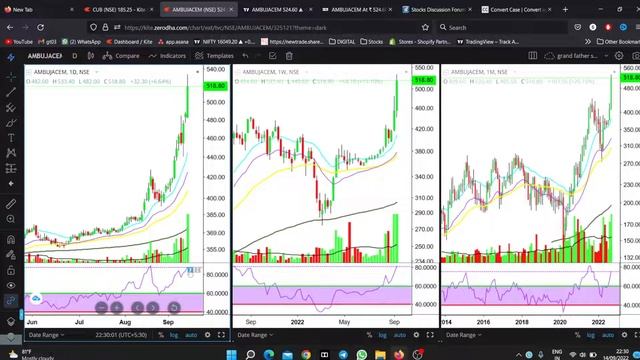Click the trash delete drawings icon
The image size is (640, 360).
tap(289, 56)
